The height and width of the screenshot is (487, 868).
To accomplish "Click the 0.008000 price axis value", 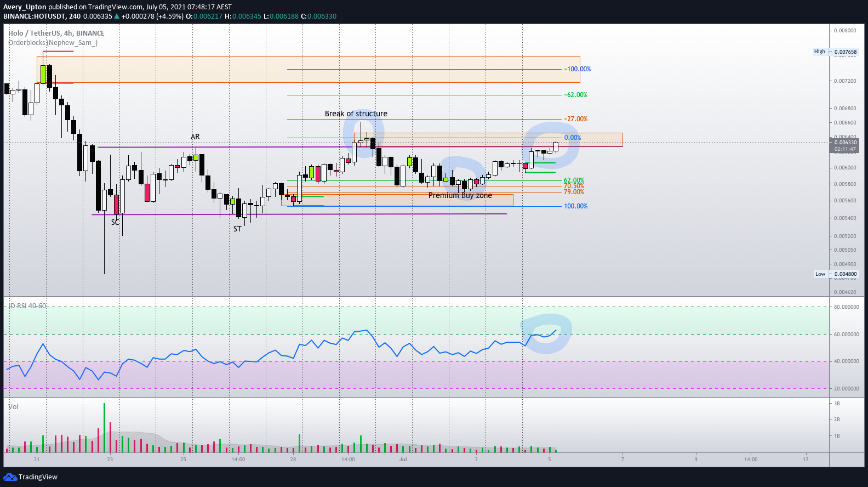I will pos(845,31).
